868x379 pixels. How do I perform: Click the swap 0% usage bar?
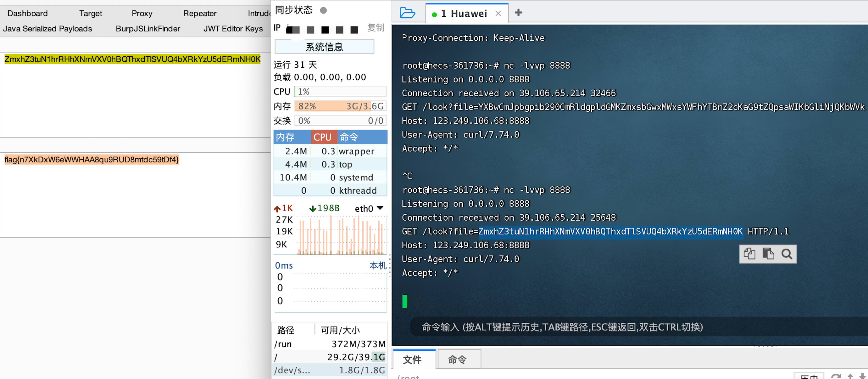340,120
